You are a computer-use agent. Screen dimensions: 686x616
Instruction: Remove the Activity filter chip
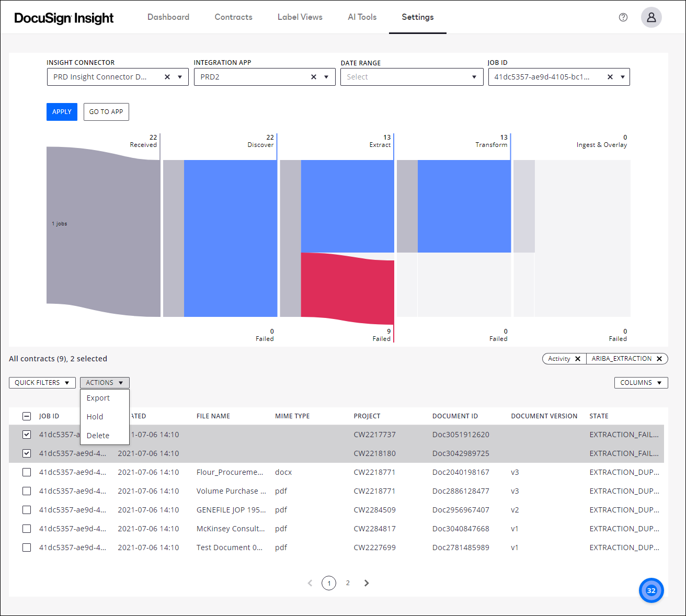[x=578, y=358]
